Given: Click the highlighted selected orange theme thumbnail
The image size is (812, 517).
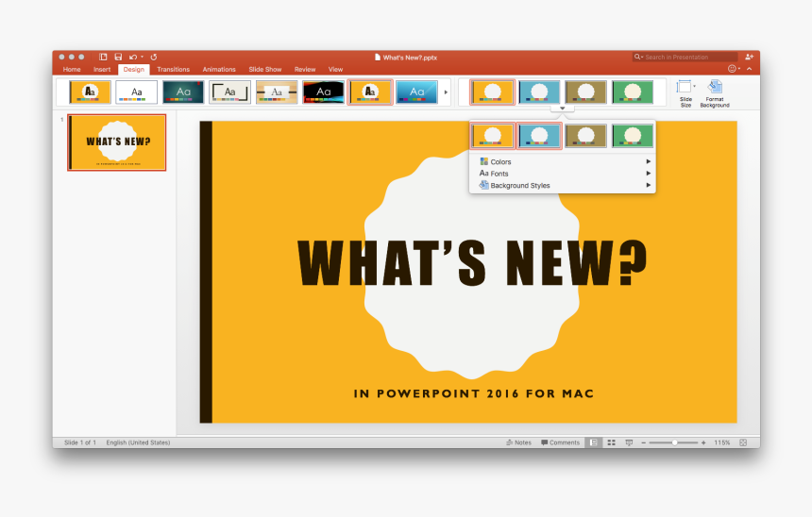Looking at the screenshot, I should 370,92.
